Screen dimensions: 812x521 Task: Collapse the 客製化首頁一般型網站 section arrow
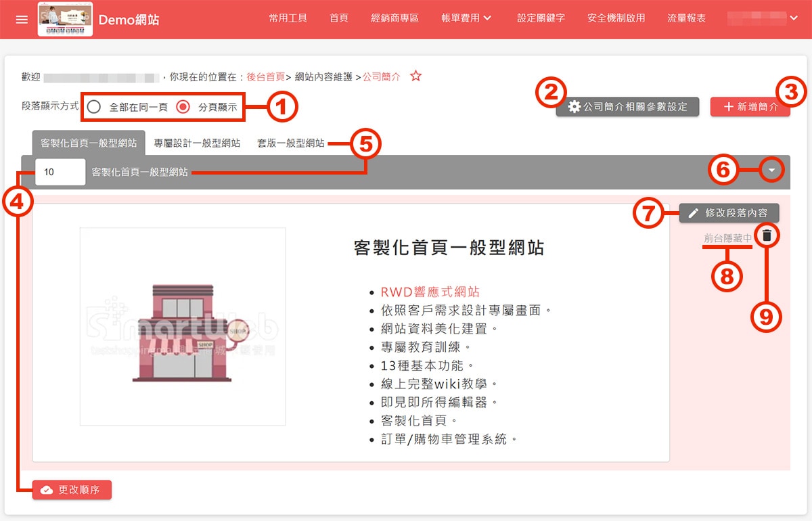pos(772,171)
